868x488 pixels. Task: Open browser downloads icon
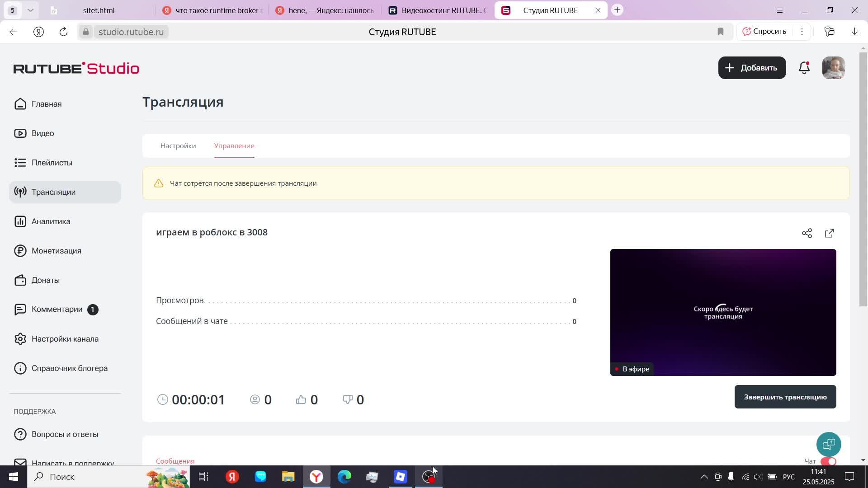point(854,32)
